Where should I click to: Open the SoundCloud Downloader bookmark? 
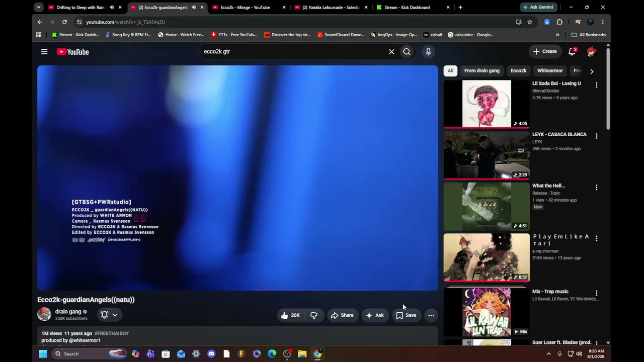(x=341, y=35)
